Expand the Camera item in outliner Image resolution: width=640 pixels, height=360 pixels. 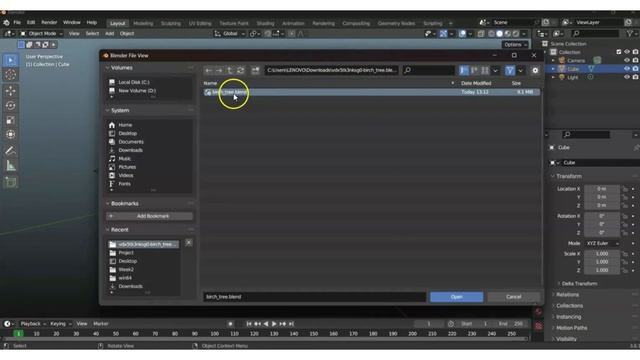coord(553,60)
